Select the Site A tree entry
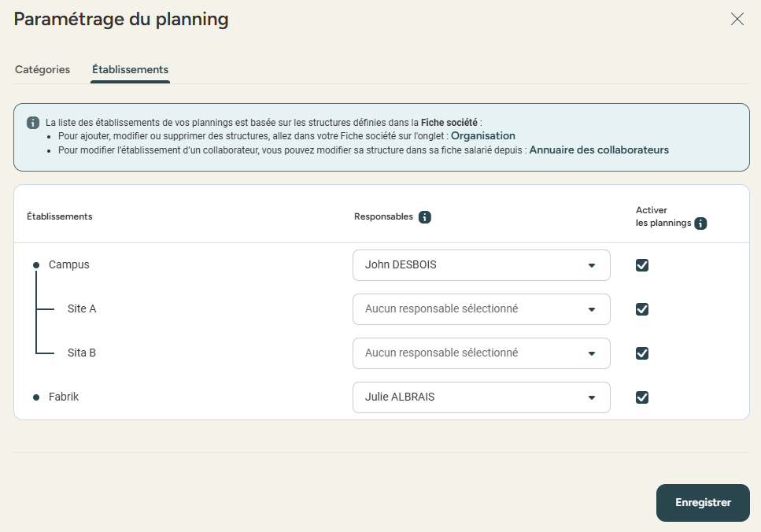Image resolution: width=761 pixels, height=532 pixels. (x=82, y=308)
